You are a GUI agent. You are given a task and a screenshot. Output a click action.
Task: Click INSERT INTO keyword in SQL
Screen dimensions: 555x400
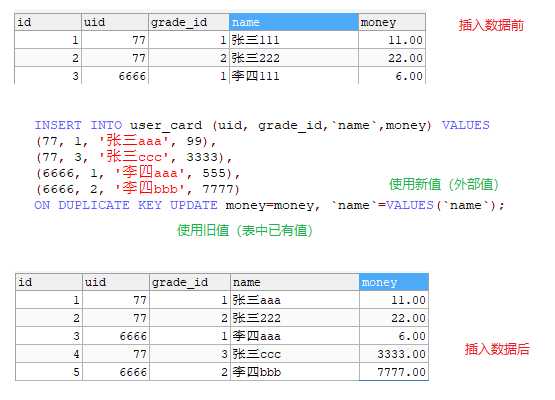78,125
